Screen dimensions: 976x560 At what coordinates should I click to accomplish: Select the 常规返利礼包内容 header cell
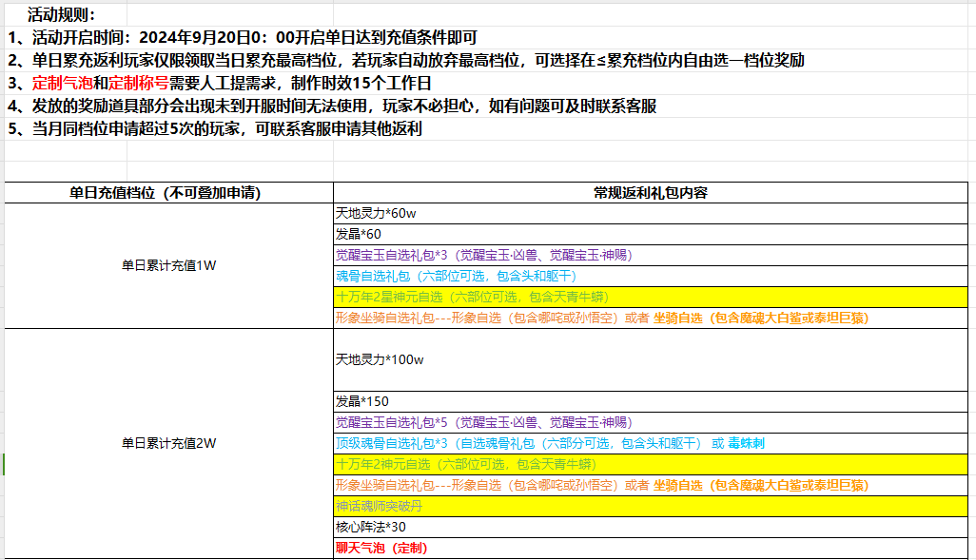(650, 192)
